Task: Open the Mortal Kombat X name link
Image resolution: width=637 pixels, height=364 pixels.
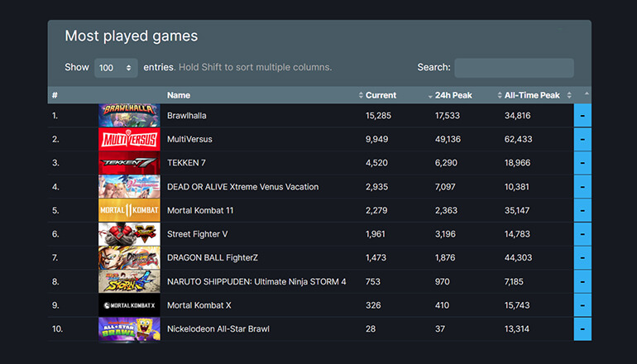Action: pos(199,305)
